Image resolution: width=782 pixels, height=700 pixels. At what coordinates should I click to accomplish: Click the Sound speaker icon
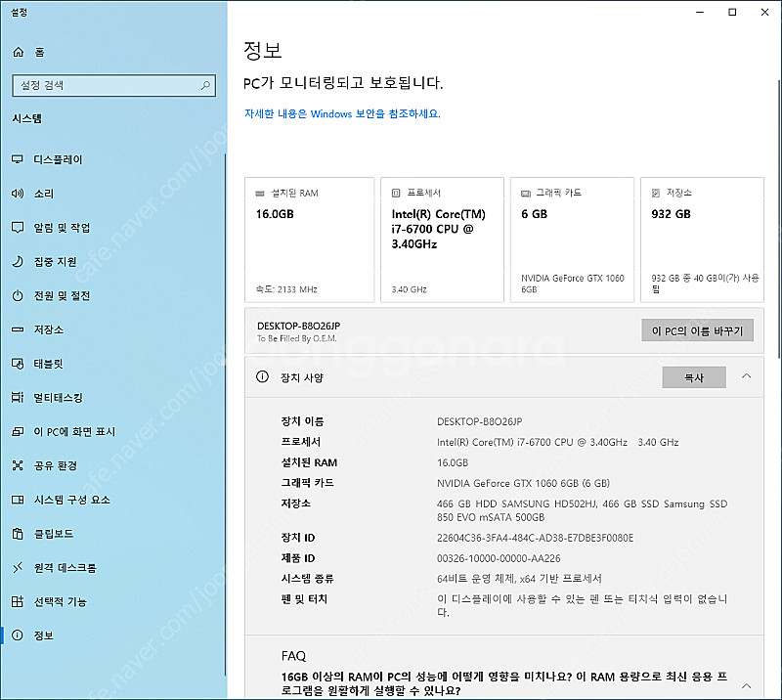[x=18, y=193]
